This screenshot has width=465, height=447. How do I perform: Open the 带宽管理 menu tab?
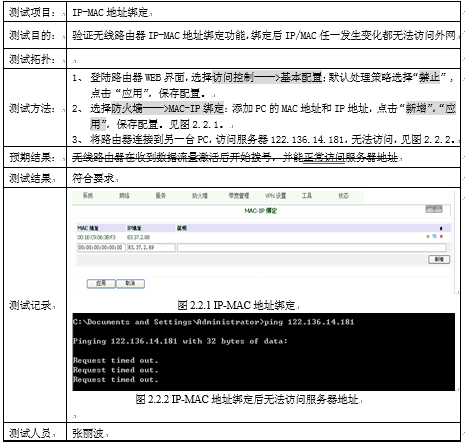click(239, 196)
